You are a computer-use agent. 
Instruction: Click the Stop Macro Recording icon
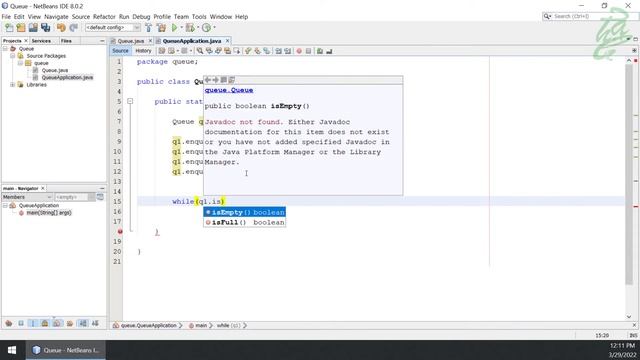(x=308, y=51)
